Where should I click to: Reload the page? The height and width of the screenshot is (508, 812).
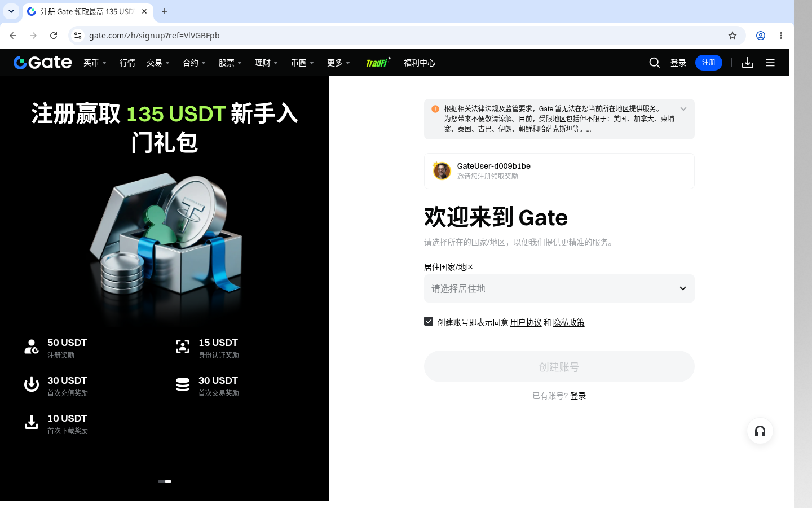[54, 36]
